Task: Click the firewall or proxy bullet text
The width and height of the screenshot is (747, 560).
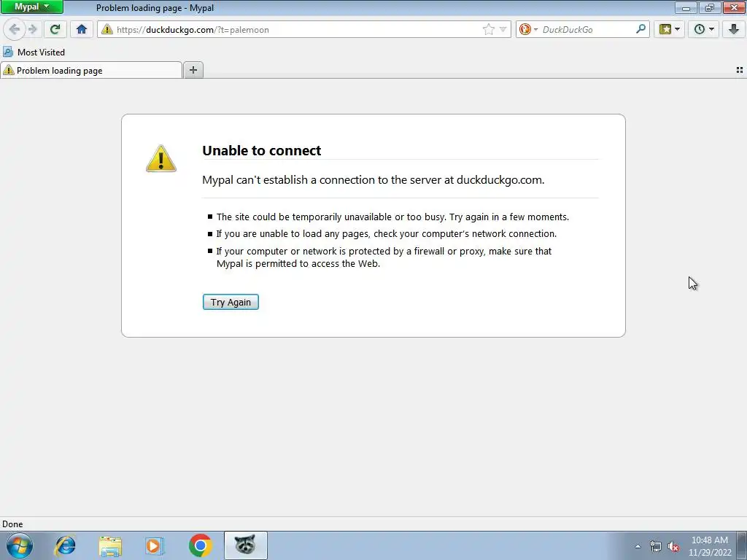Action: pyautogui.click(x=384, y=257)
